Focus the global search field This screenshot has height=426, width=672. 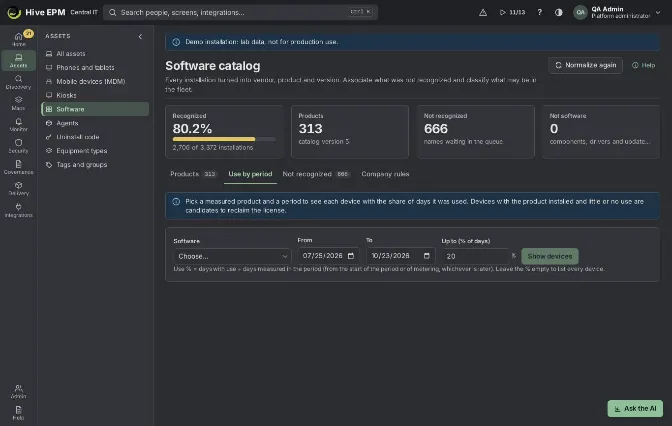(x=240, y=12)
